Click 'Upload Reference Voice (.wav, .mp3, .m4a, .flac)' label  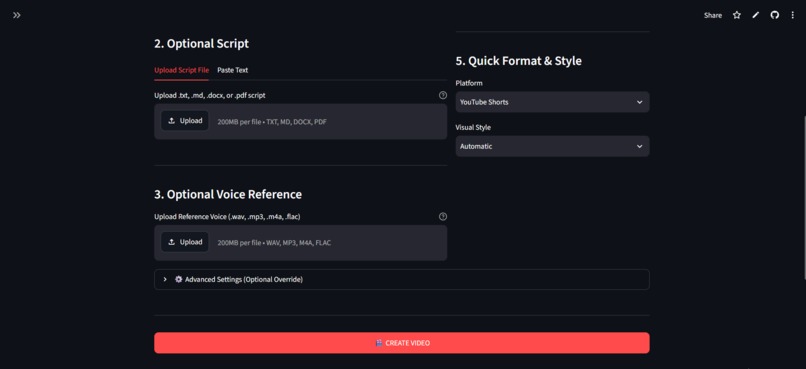coord(227,217)
